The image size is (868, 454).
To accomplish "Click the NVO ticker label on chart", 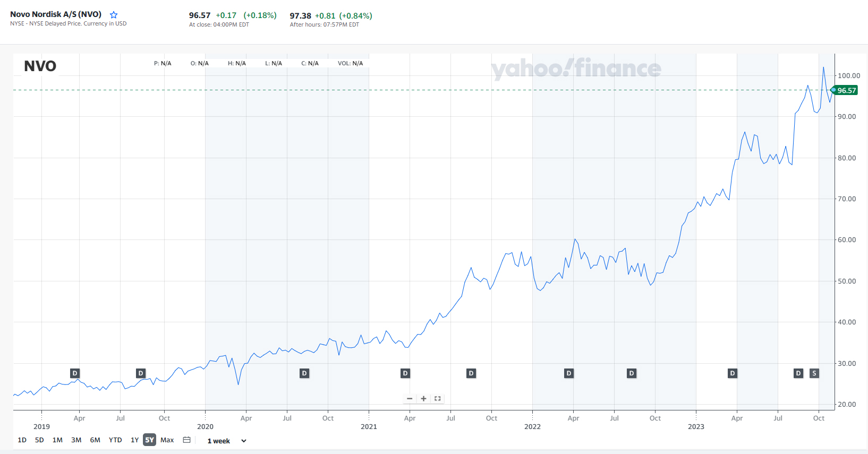I will click(40, 66).
